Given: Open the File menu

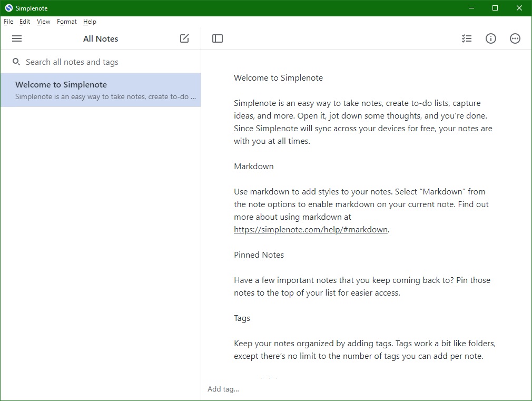Looking at the screenshot, I should (x=8, y=22).
